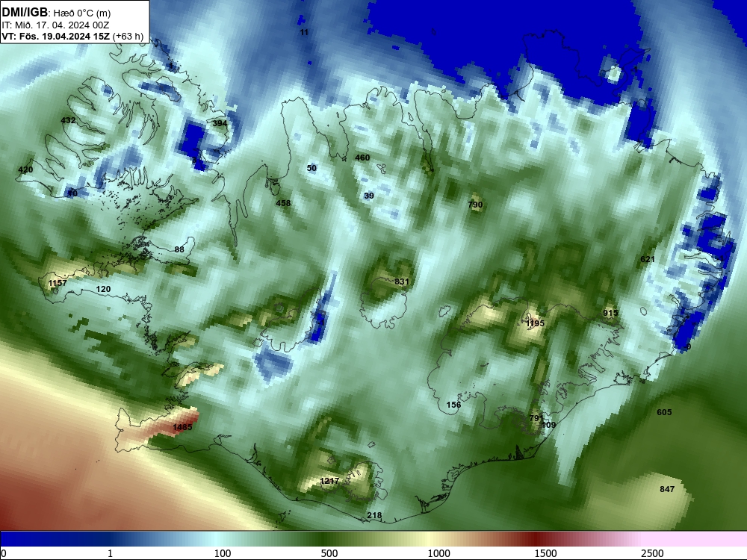Click the colour scale gradient bar
Image resolution: width=747 pixels, height=560 pixels.
coord(373,539)
